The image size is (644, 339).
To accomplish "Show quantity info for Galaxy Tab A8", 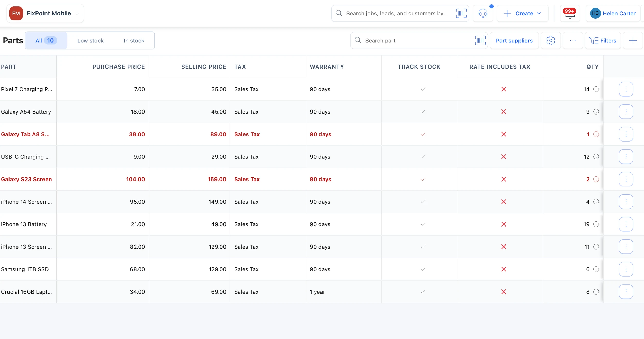I will pyautogui.click(x=596, y=134).
